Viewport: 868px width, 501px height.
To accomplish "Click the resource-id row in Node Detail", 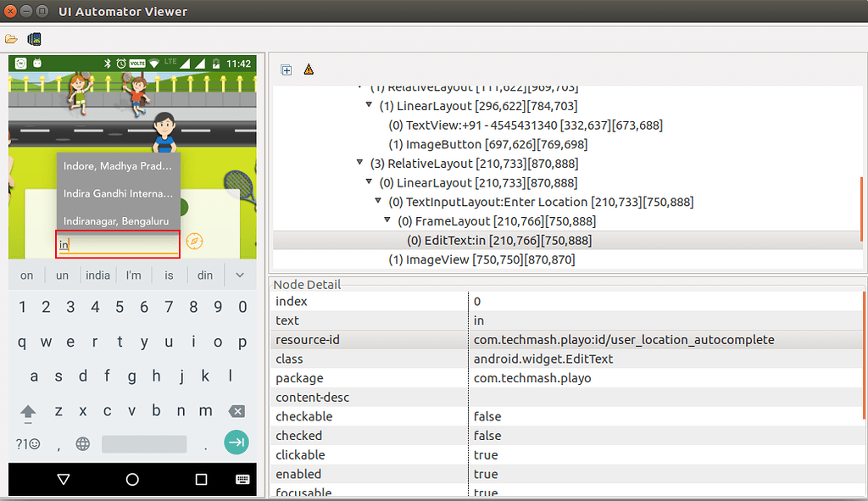I will 569,339.
